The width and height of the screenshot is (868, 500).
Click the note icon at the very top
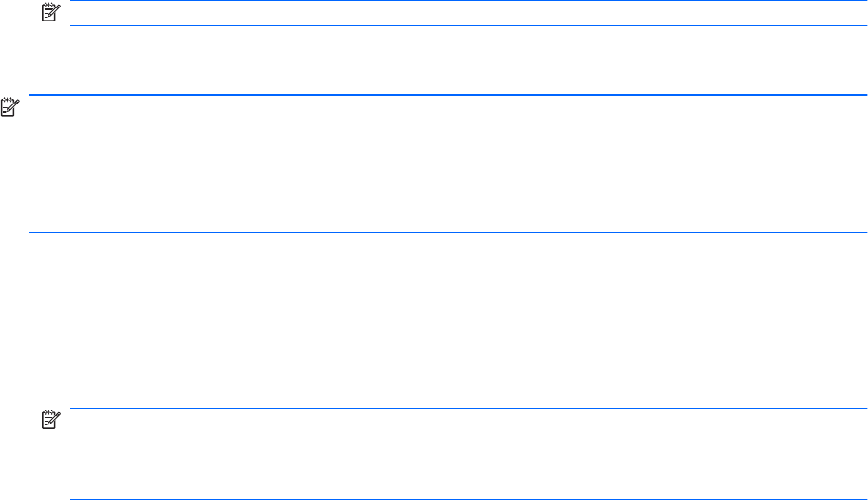click(49, 13)
